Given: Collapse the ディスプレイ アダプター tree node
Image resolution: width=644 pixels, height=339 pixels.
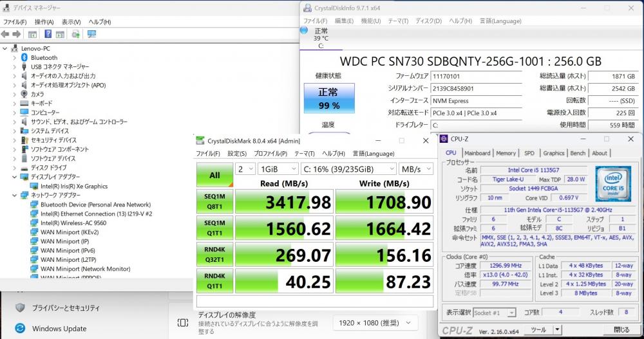Looking at the screenshot, I should coord(14,177).
